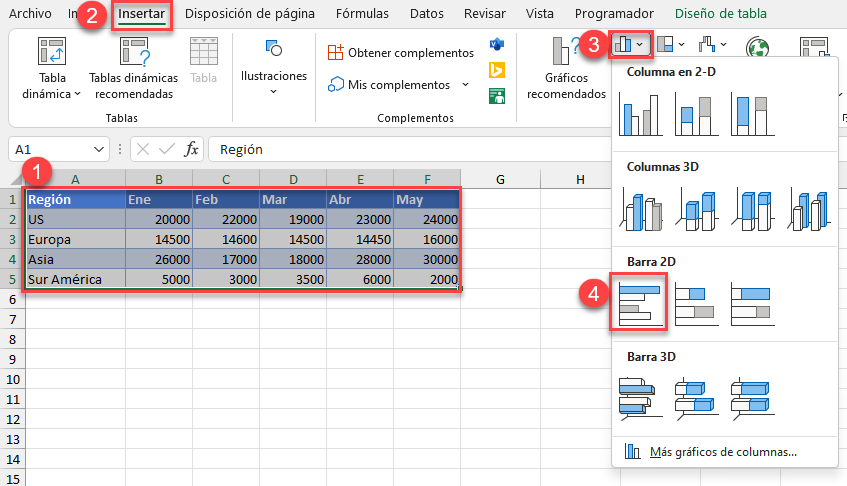Click the Name Box showing A1
Screen dimensions: 847x486
(50, 150)
